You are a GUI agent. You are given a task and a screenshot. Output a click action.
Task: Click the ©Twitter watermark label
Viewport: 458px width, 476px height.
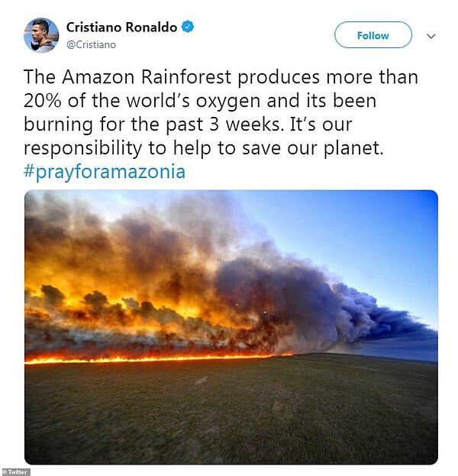click(x=15, y=472)
